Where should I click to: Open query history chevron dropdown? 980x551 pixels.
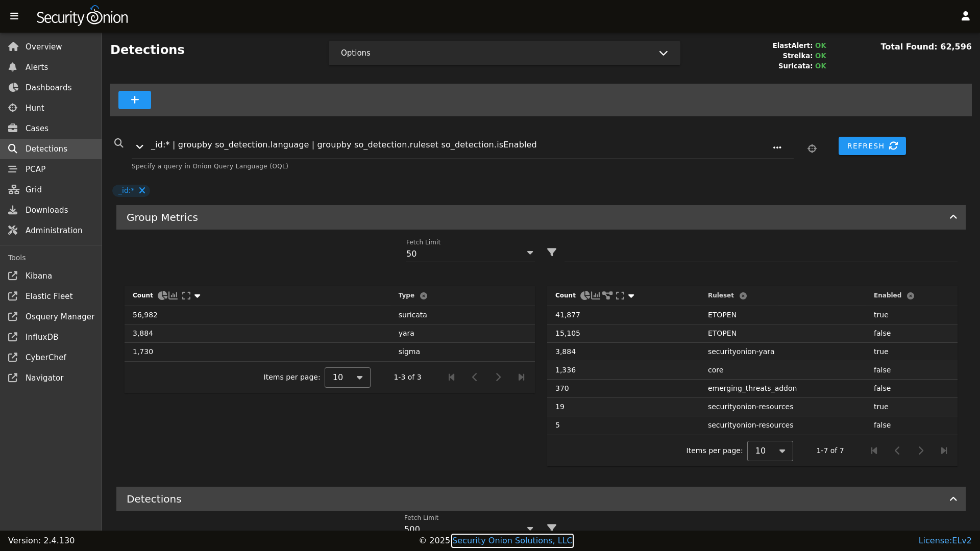[x=139, y=146]
